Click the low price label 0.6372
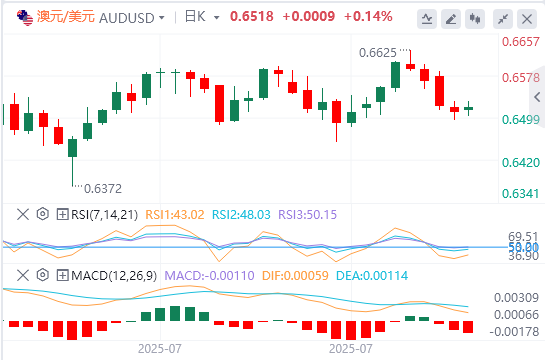Image resolution: width=545 pixels, height=360 pixels. (x=103, y=189)
